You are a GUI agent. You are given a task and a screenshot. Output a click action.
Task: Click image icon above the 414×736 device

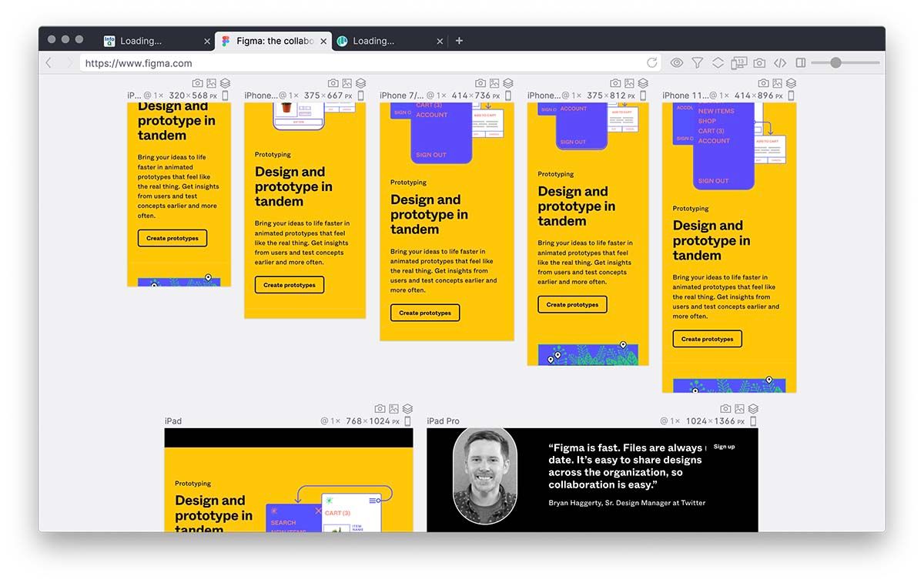(x=494, y=83)
